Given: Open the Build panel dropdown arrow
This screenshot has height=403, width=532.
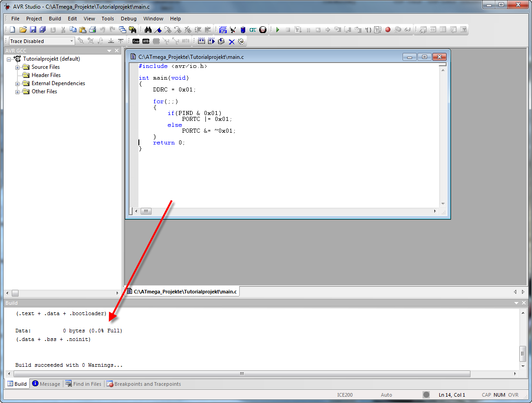Looking at the screenshot, I should (517, 303).
